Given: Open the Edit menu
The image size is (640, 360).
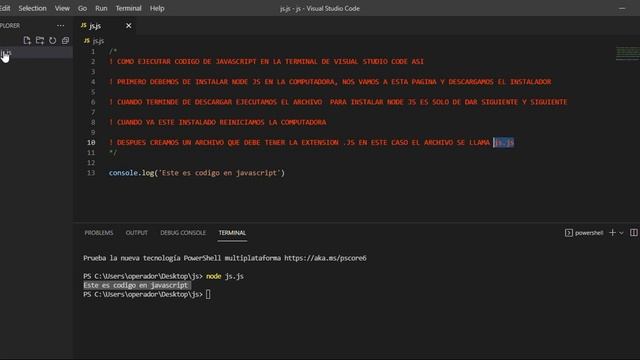Looking at the screenshot, I should pyautogui.click(x=5, y=8).
